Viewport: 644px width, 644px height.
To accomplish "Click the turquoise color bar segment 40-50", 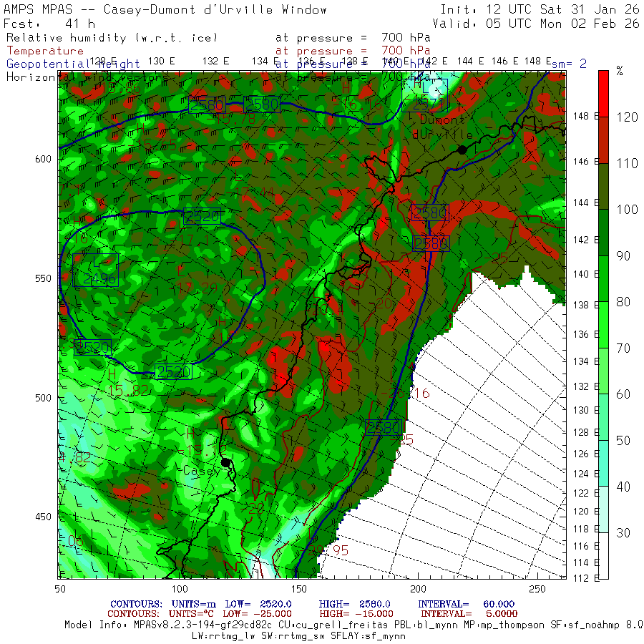I will (603, 463).
